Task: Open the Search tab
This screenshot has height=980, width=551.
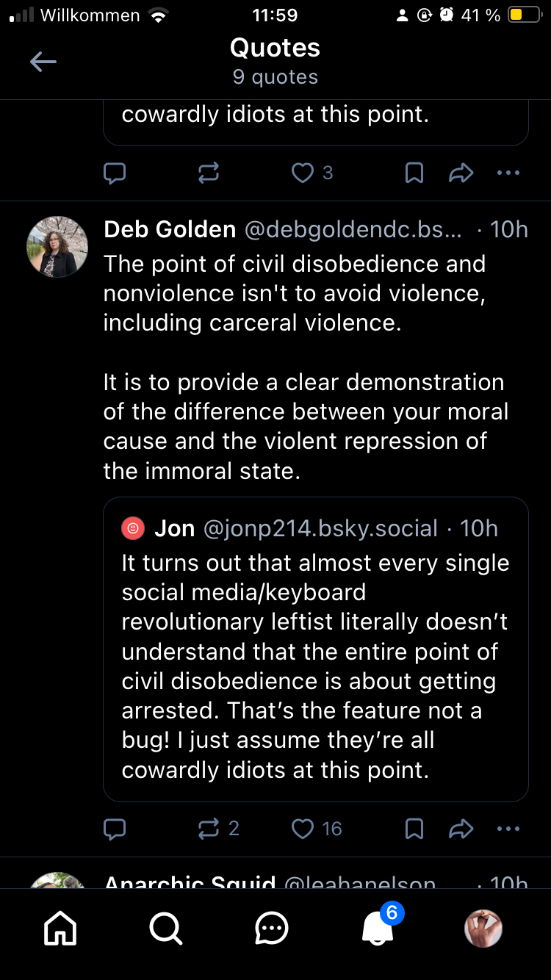Action: point(166,929)
